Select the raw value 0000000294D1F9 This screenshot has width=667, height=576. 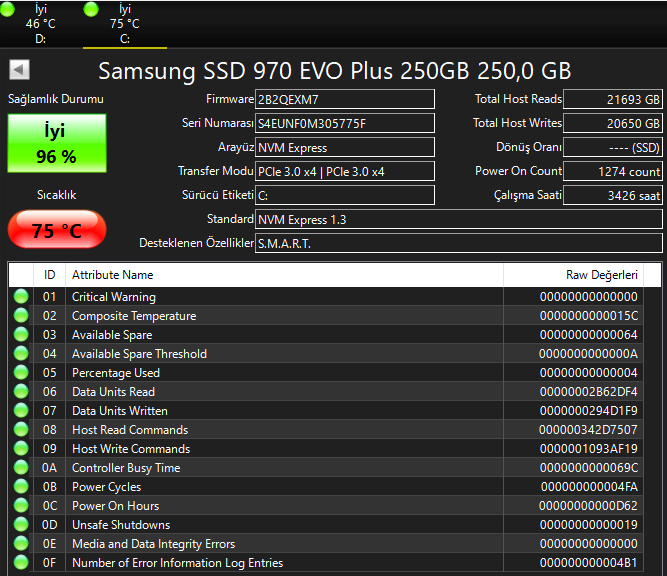click(x=589, y=411)
